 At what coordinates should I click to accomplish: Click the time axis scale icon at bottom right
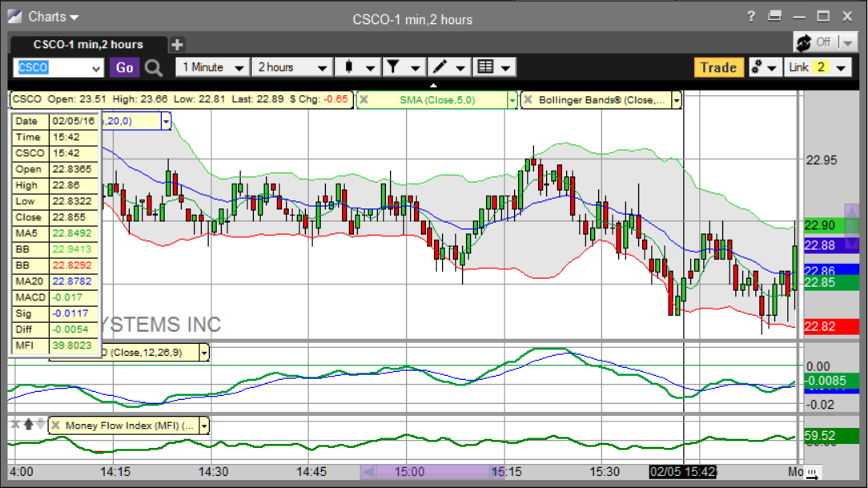pos(811,473)
